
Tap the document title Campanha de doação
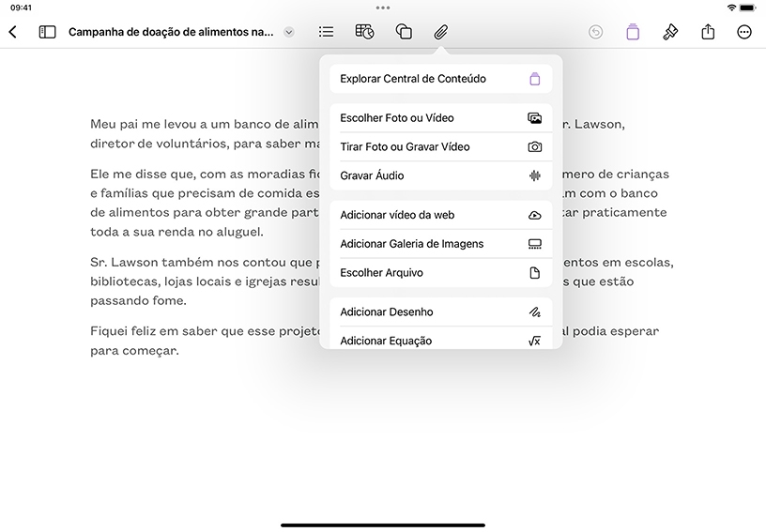171,32
